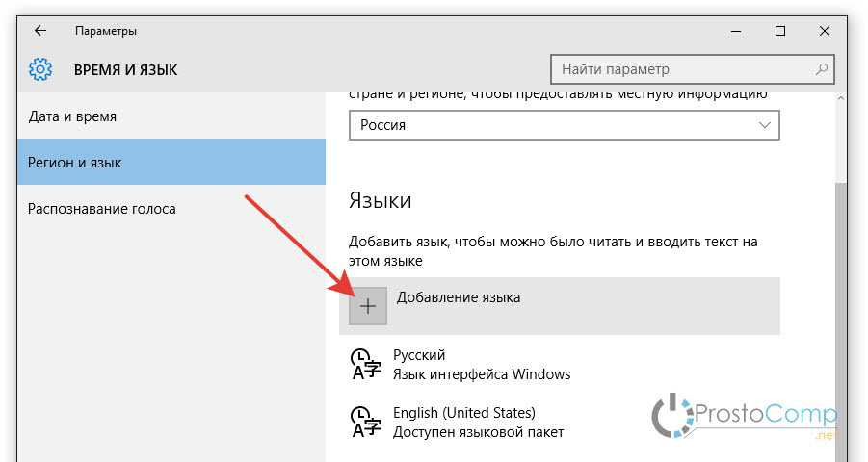Click the search magnifier icon
This screenshot has width=868, height=462.
click(x=822, y=69)
